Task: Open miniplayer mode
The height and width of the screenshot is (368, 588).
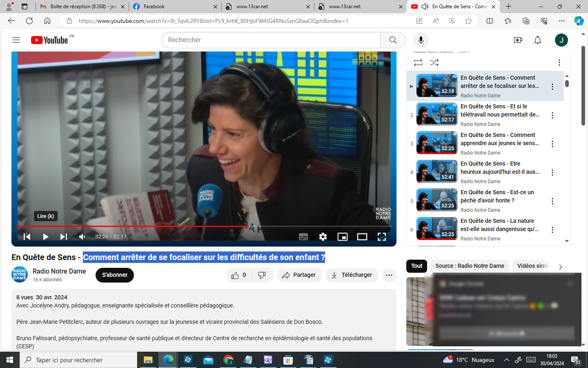Action: click(x=343, y=237)
